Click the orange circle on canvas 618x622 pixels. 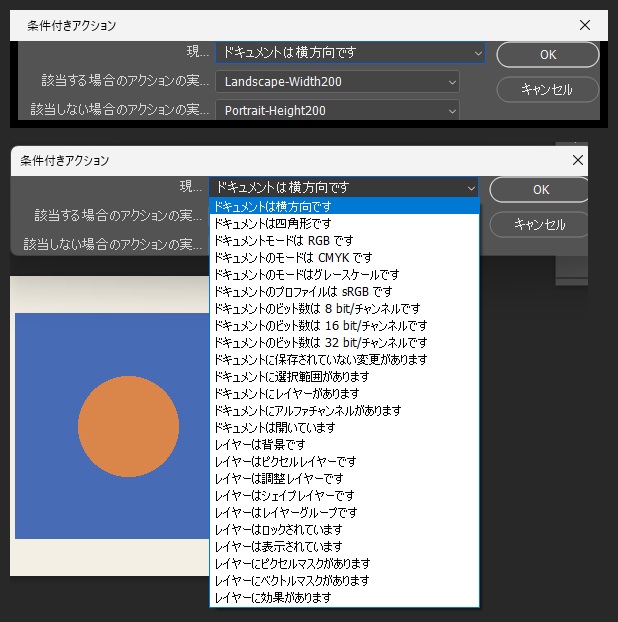coord(128,426)
